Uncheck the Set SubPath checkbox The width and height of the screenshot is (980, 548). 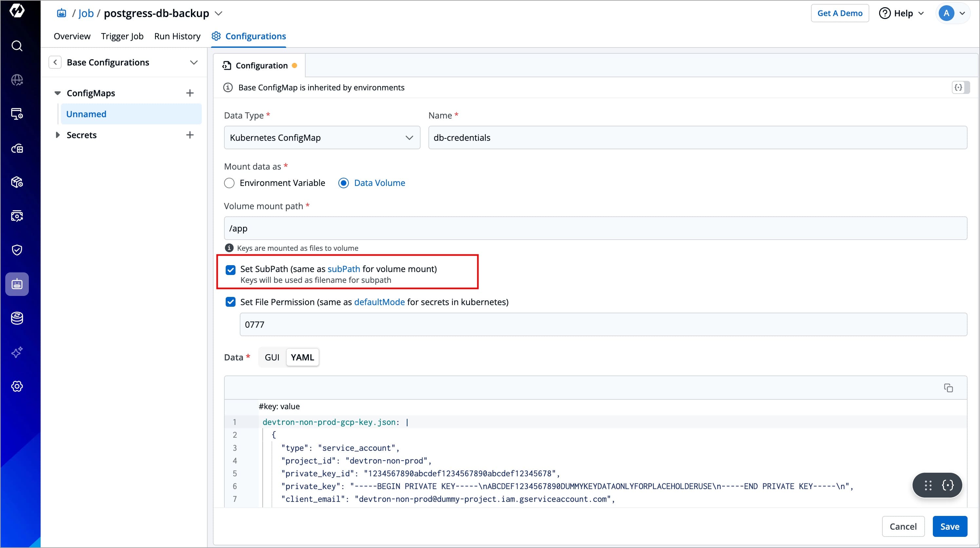tap(231, 270)
